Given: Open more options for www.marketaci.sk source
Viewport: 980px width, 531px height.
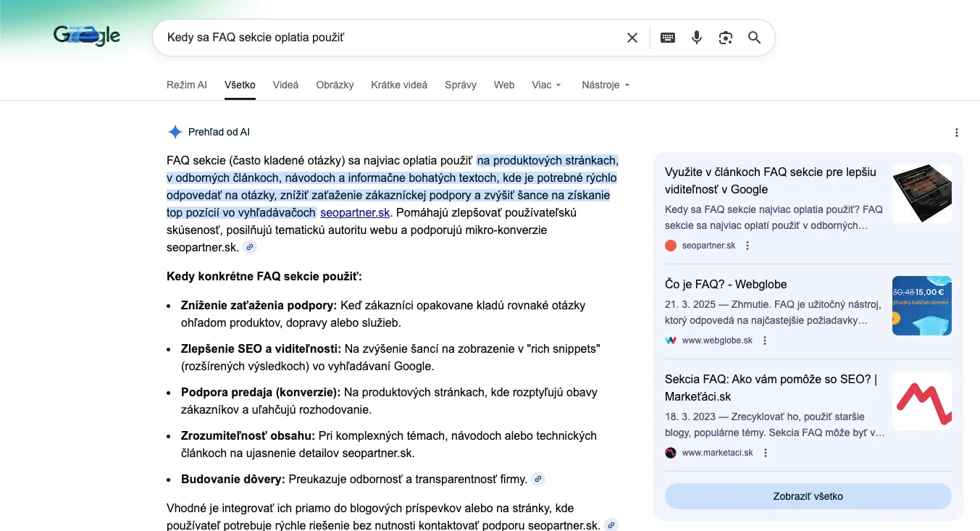Looking at the screenshot, I should coord(766,453).
